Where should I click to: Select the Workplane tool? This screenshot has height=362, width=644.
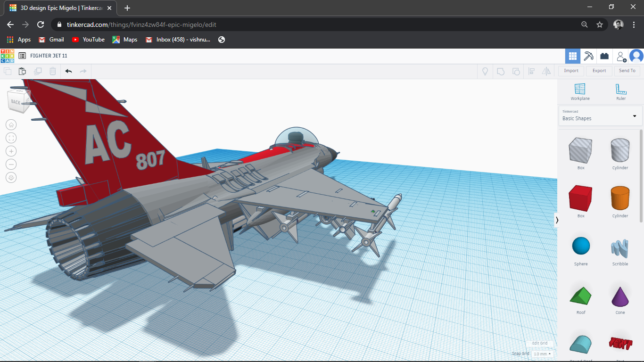(580, 90)
